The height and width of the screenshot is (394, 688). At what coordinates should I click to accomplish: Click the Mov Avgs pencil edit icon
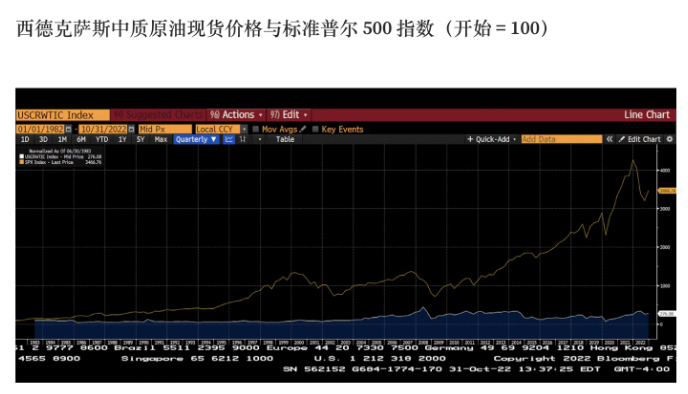point(302,129)
